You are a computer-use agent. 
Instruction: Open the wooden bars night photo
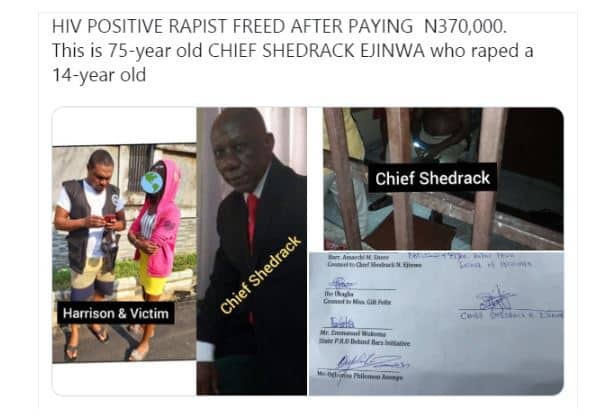coord(444,179)
